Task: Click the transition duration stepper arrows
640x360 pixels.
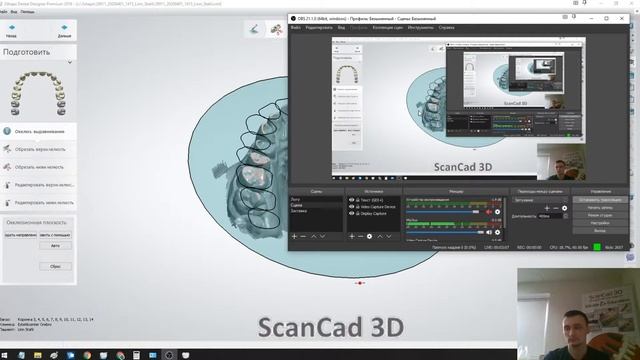Action: pyautogui.click(x=565, y=216)
